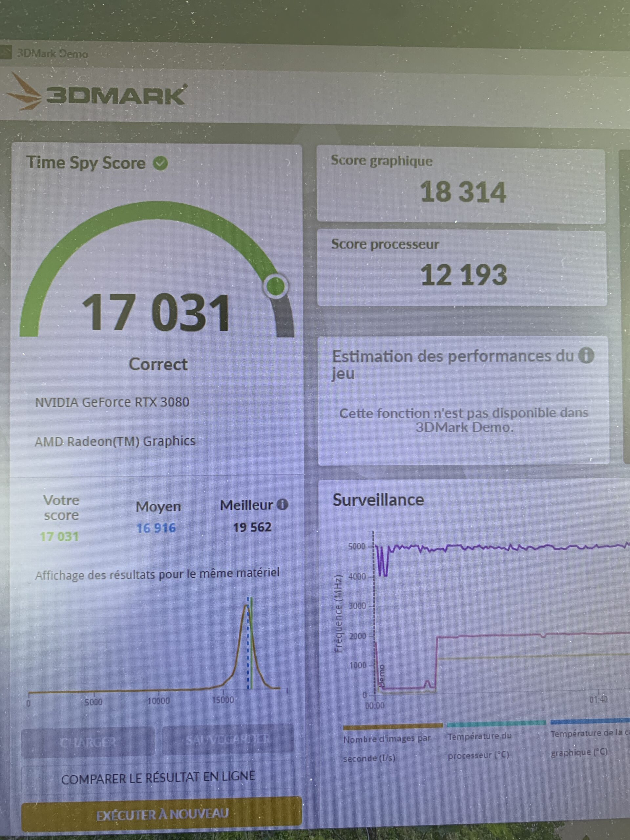Image resolution: width=630 pixels, height=840 pixels.
Task: Click the CHARGER button
Action: point(88,742)
